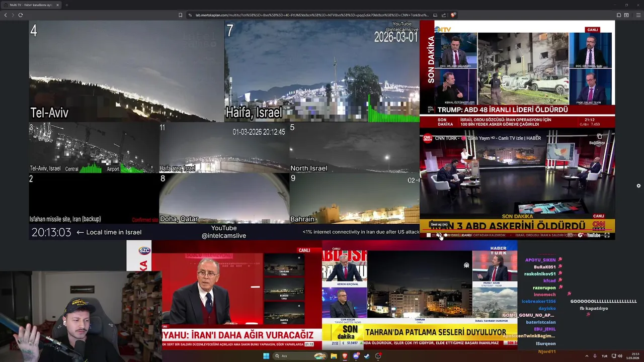Enter fullscreen on CNN Türk player

[607, 235]
